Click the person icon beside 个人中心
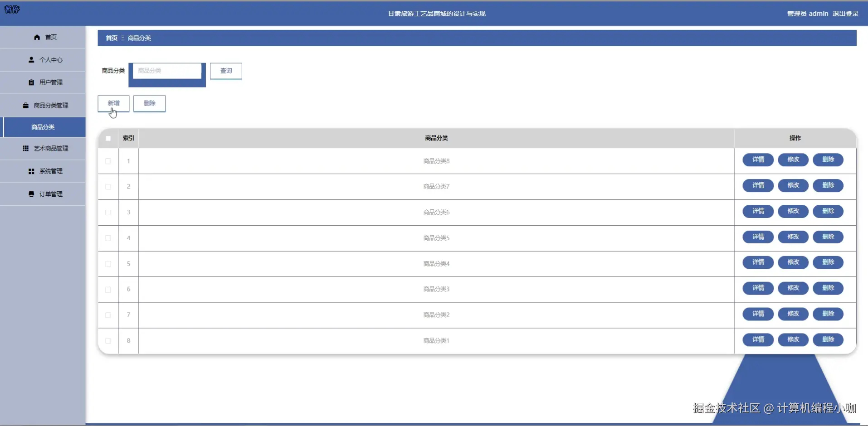Image resolution: width=868 pixels, height=426 pixels. point(31,60)
